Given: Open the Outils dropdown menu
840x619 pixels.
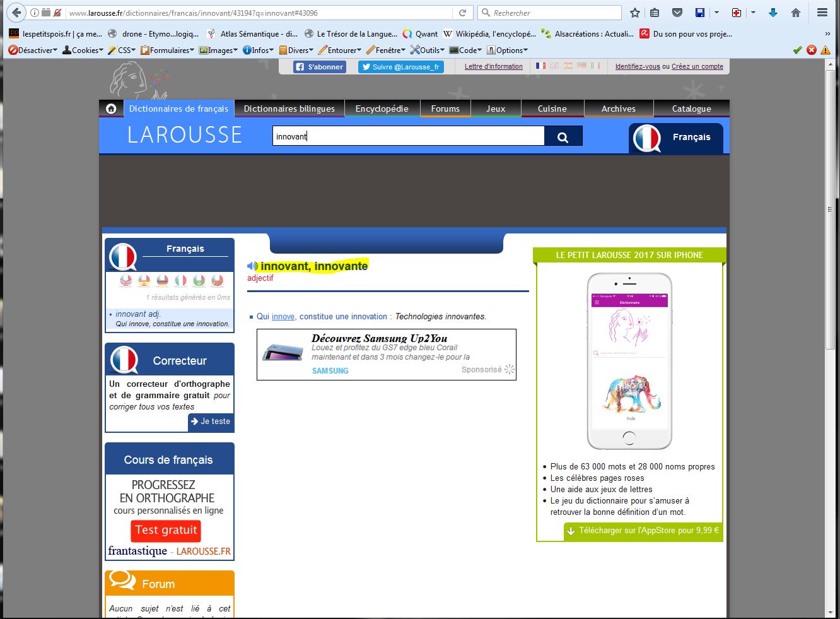Looking at the screenshot, I should 428,50.
